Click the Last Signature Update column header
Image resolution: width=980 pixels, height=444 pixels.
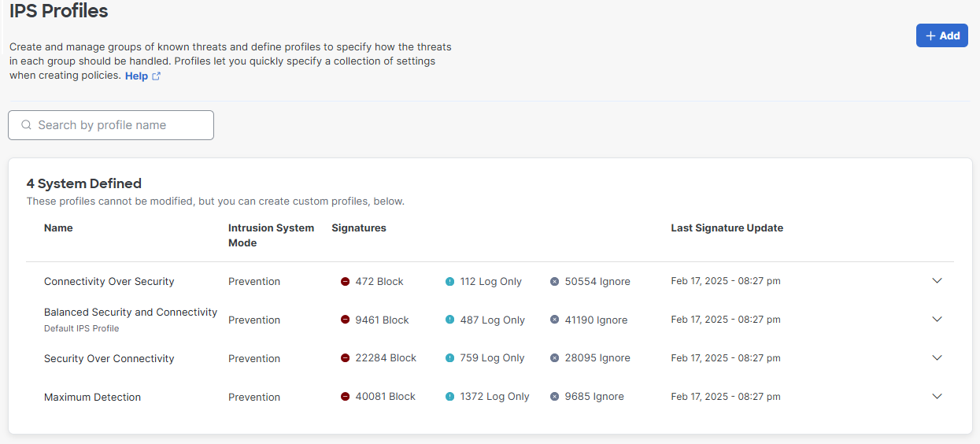727,228
